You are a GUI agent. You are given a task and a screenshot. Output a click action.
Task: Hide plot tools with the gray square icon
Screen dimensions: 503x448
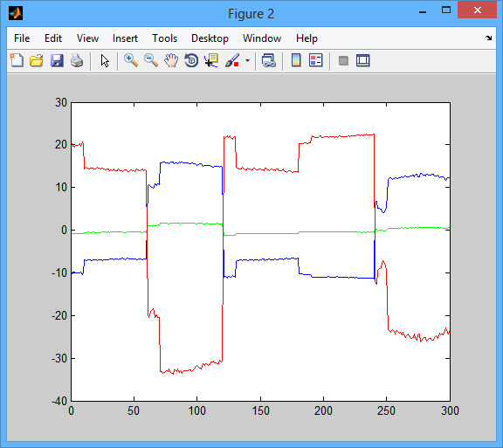343,60
